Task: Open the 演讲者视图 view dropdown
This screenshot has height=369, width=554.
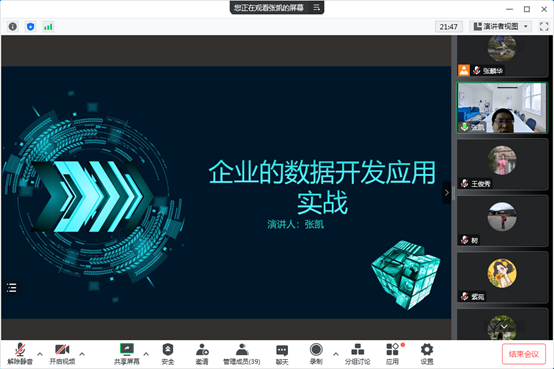Action: [x=501, y=27]
